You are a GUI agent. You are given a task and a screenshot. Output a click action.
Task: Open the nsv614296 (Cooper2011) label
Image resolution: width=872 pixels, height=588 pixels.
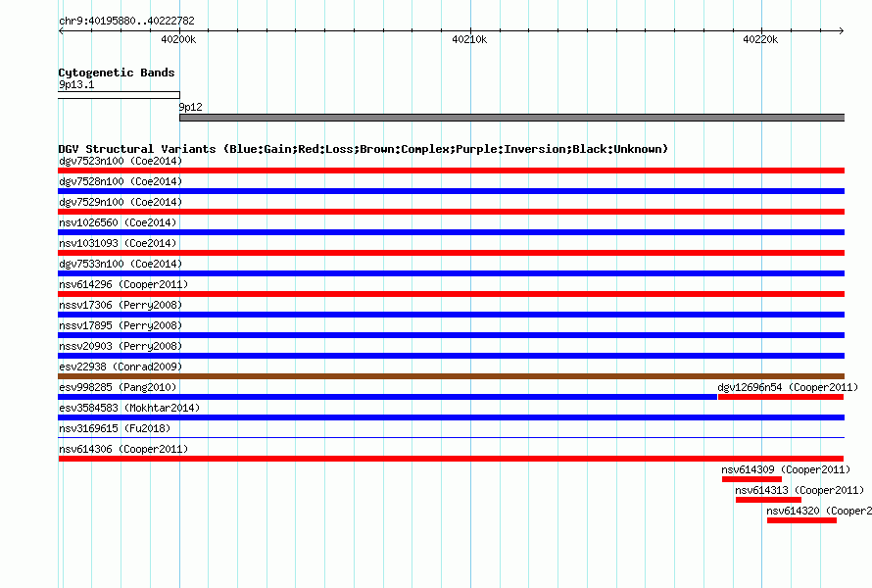coord(123,285)
